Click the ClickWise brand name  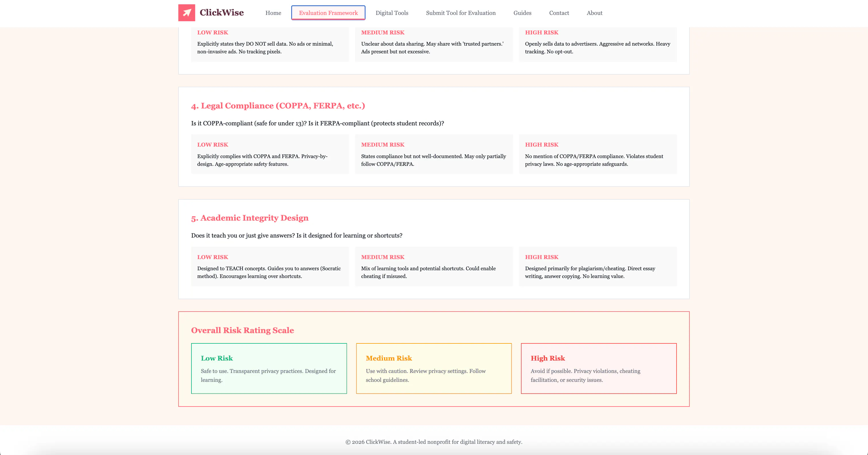[x=222, y=12]
